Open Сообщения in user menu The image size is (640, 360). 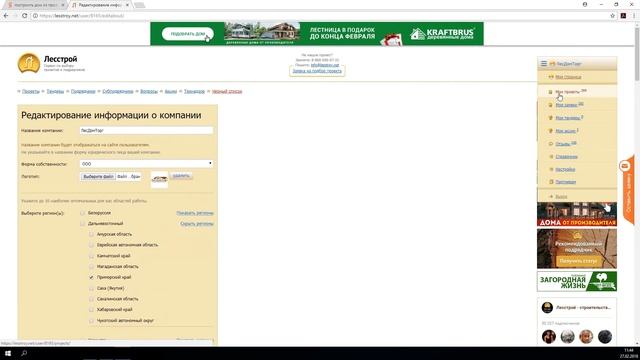(566, 157)
